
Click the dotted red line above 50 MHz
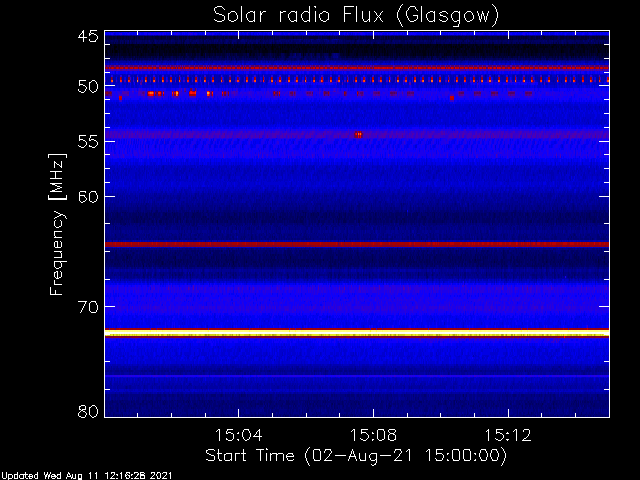tap(357, 80)
